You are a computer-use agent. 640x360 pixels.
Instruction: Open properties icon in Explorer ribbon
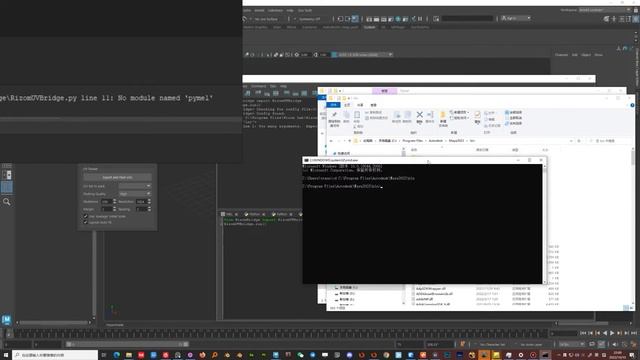tap(477, 116)
